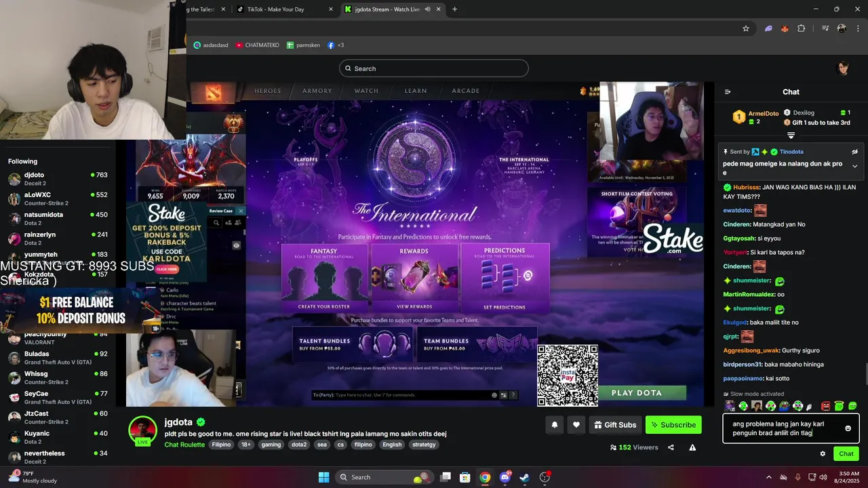This screenshot has height=488, width=868.
Task: Open rainzerlyn in Following list
Action: pos(58,239)
